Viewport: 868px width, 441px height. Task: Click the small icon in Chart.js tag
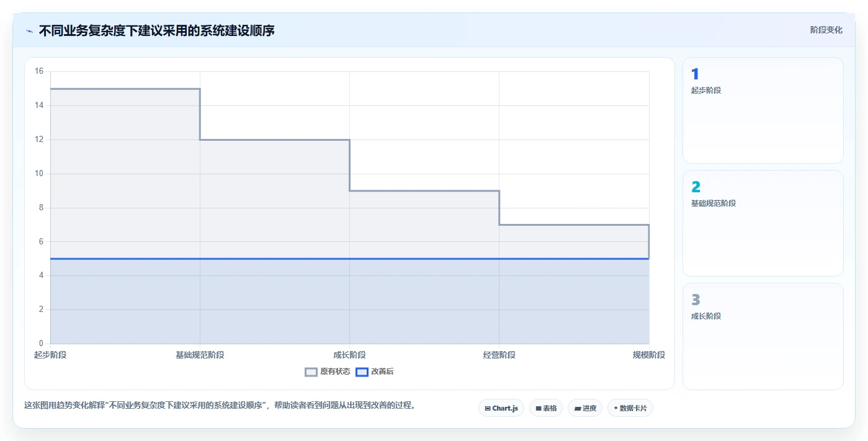488,408
